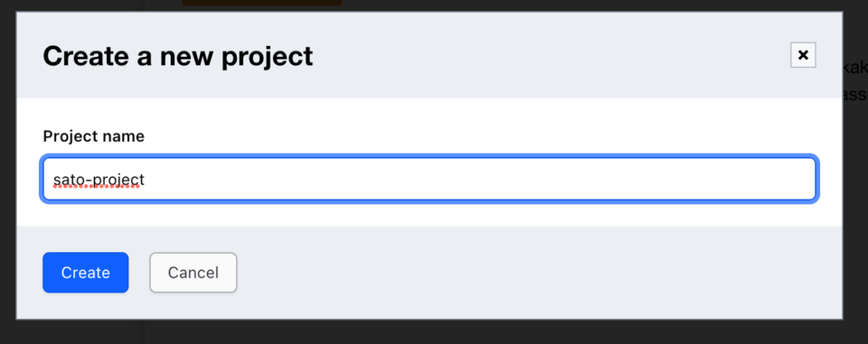Click the dimmed page text right of dialog
The width and height of the screenshot is (868, 344).
(856, 82)
